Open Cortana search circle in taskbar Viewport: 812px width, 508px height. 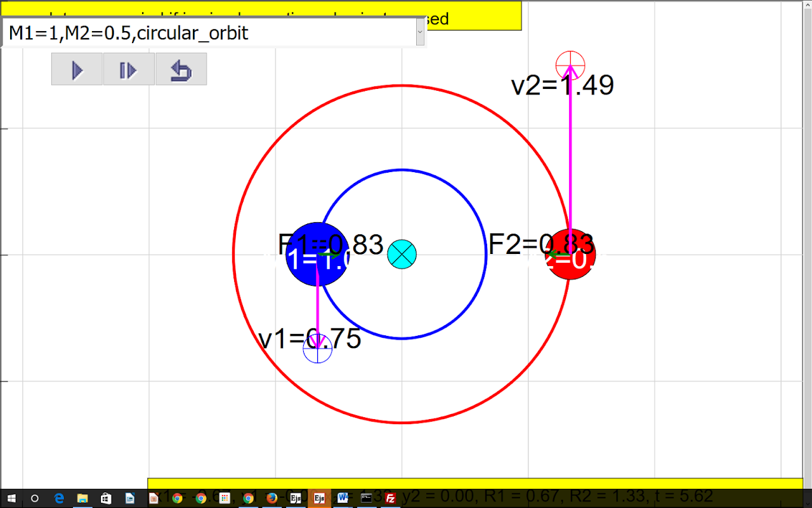coord(35,498)
